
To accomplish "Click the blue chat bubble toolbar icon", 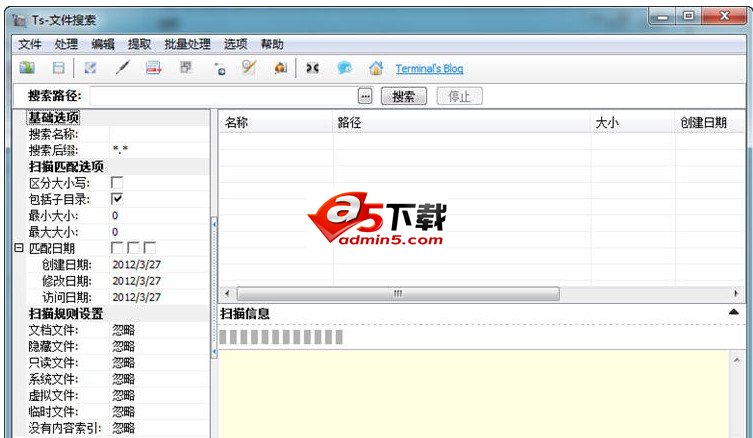I will 344,68.
